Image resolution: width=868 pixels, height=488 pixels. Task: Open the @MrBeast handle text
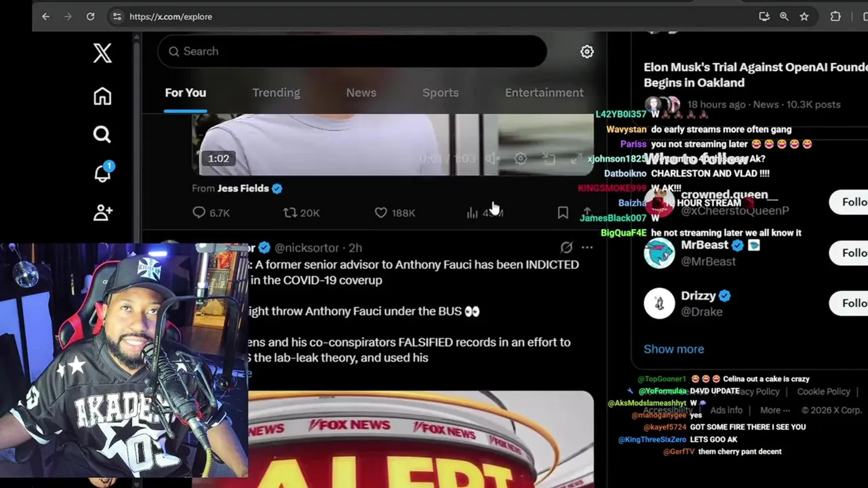[708, 262]
